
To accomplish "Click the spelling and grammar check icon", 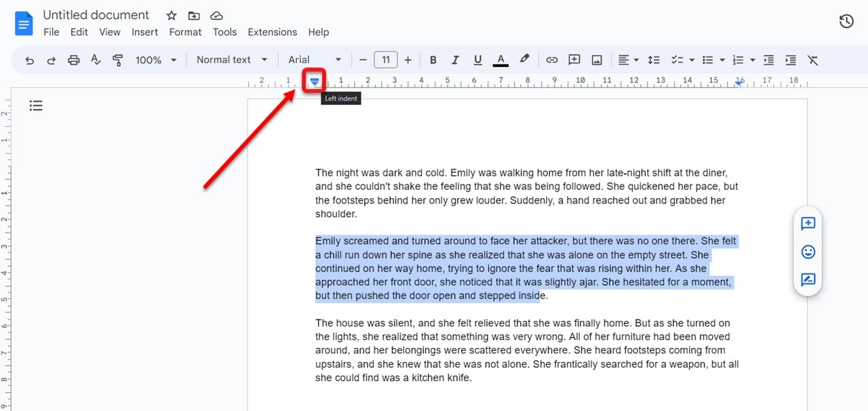I will pyautogui.click(x=96, y=60).
